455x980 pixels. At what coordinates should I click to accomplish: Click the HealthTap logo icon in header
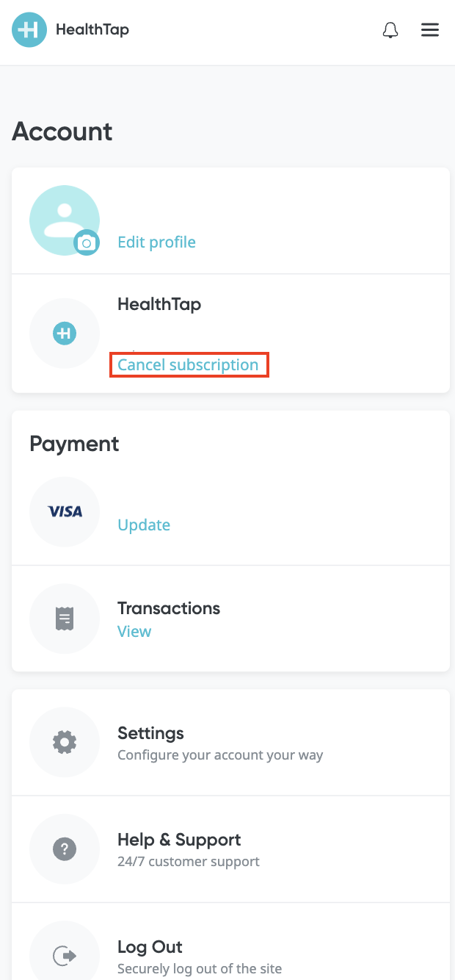(x=29, y=30)
